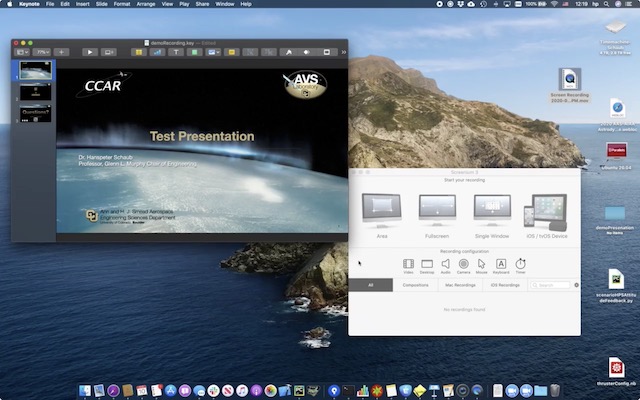Open Video recording configuration

coord(408,266)
